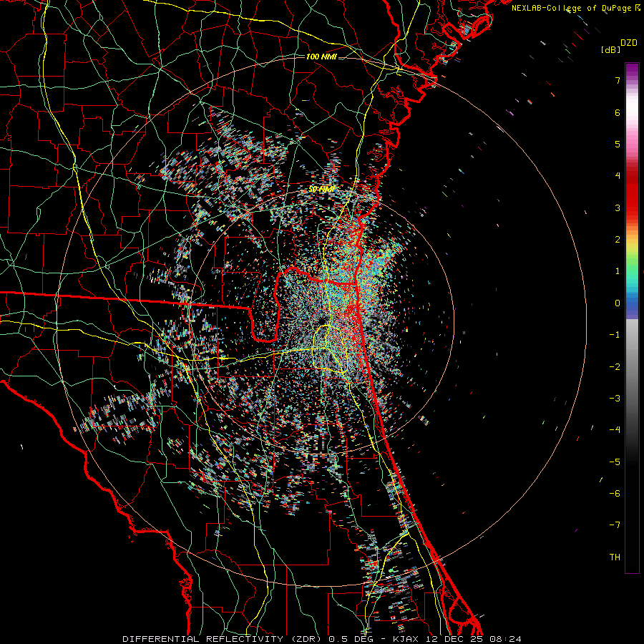The height and width of the screenshot is (644, 644).
Task: Click the -6 value on the color scale
Action: coord(615,494)
